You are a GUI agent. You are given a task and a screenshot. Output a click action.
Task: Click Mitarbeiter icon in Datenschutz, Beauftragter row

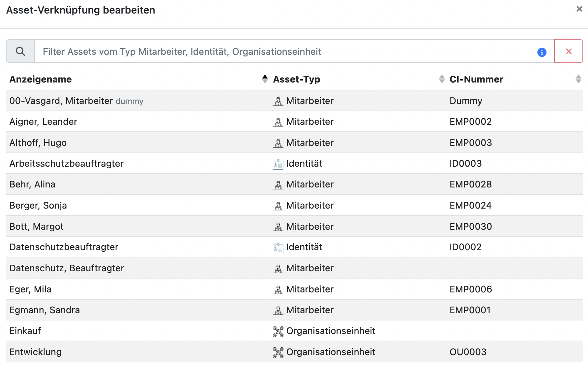[x=278, y=269]
